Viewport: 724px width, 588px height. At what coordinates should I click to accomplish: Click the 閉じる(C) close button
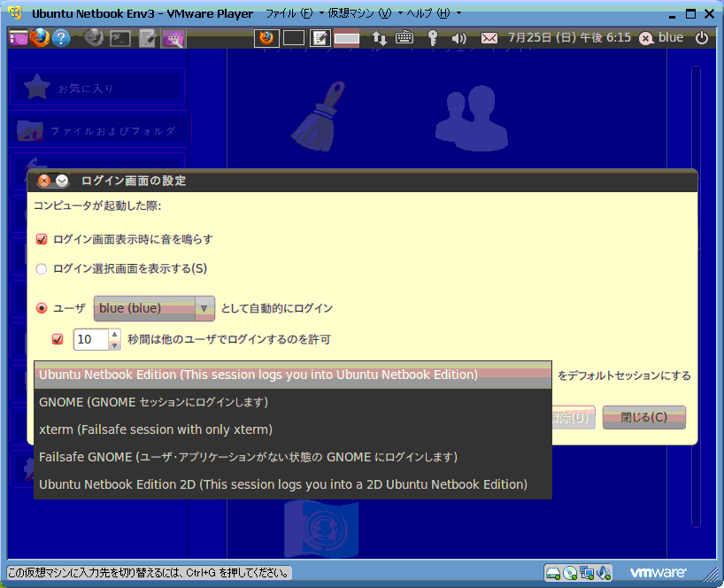[644, 418]
